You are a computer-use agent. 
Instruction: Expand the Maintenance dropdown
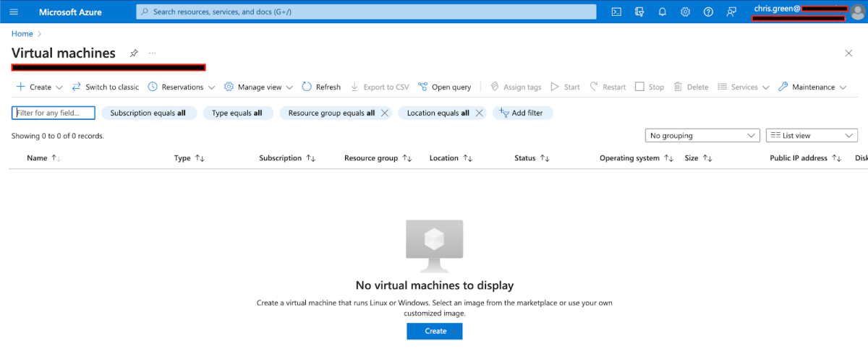click(x=843, y=87)
